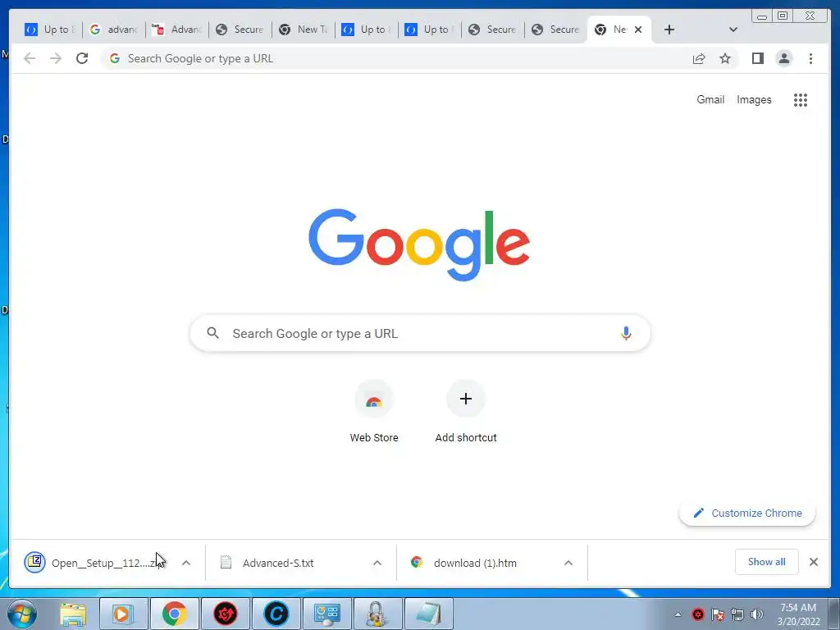
Task: Click the Action Center flag icon
Action: [717, 614]
